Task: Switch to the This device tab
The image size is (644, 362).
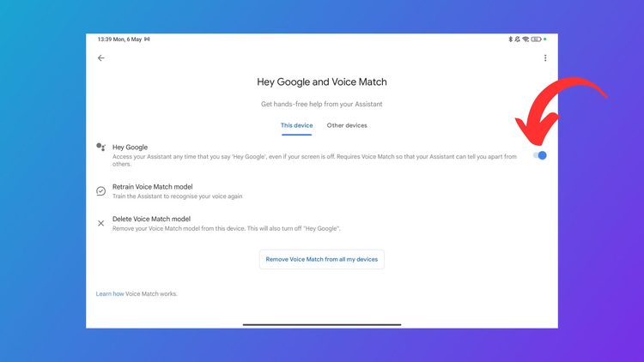Action: [x=296, y=125]
